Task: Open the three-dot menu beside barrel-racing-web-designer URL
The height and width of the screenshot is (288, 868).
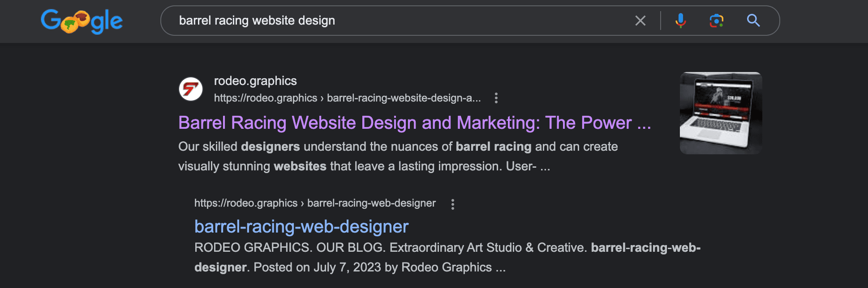Action: coord(453,204)
